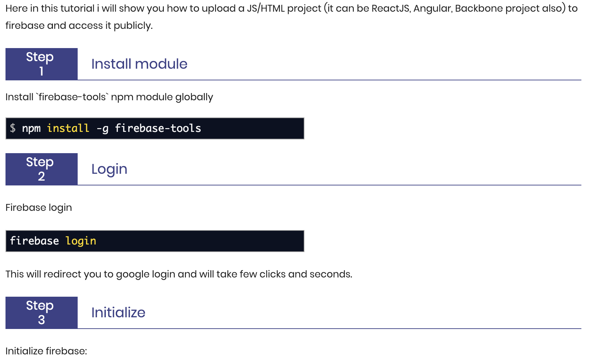Select the Login heading
The height and width of the screenshot is (364, 591).
(109, 169)
